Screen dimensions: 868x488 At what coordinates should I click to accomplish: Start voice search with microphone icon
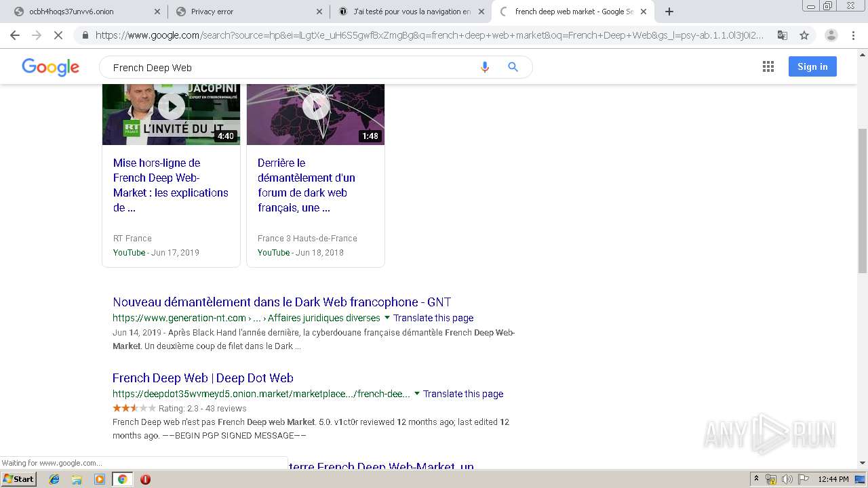(484, 67)
